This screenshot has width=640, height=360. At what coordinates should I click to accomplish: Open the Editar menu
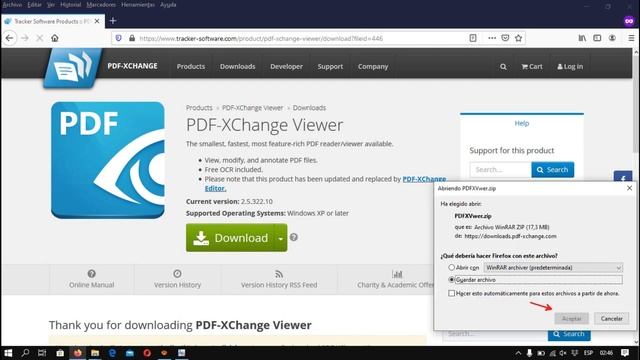click(x=34, y=5)
